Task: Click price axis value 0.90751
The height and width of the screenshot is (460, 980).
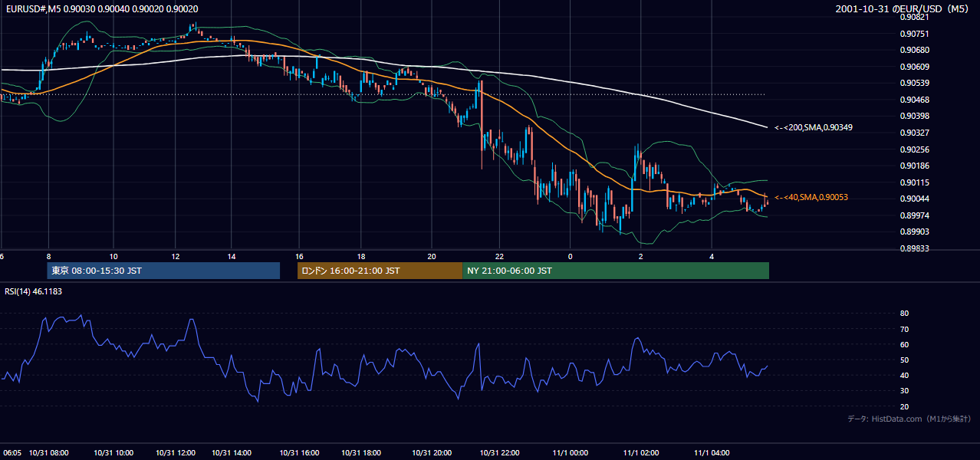Action: (x=915, y=34)
